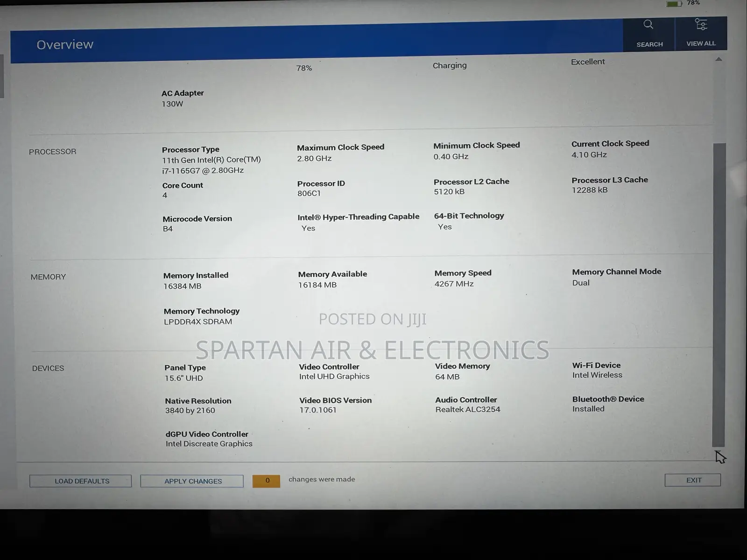Click the Video Memory 64 MB value

point(447,377)
